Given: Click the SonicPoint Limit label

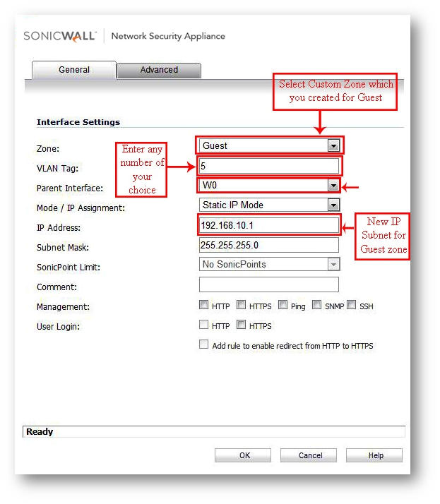Looking at the screenshot, I should [x=69, y=267].
